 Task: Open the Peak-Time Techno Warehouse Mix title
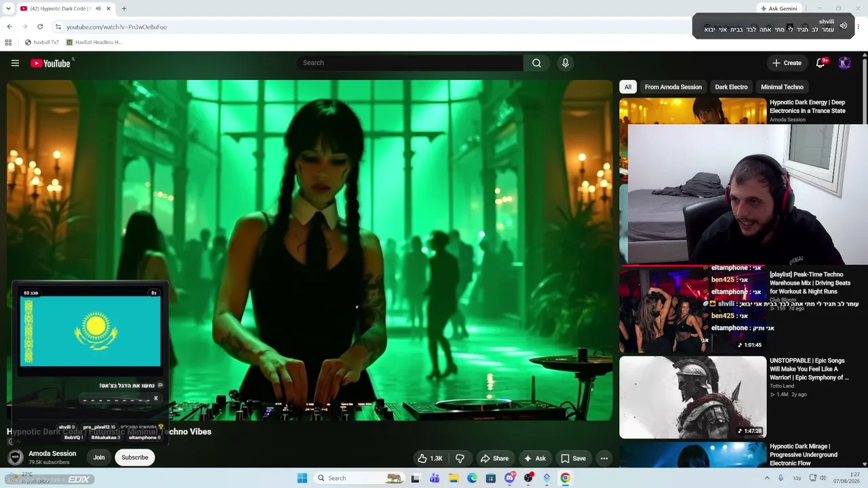810,283
